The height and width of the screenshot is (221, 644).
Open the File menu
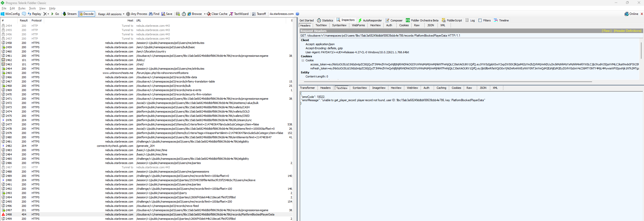coord(4,8)
